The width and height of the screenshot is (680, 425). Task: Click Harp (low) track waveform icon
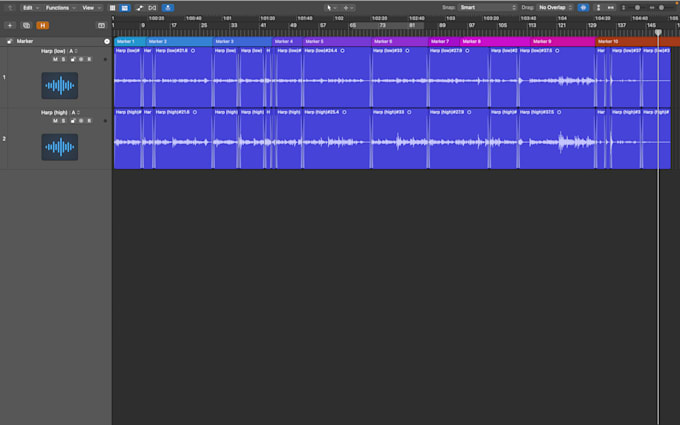(x=60, y=85)
